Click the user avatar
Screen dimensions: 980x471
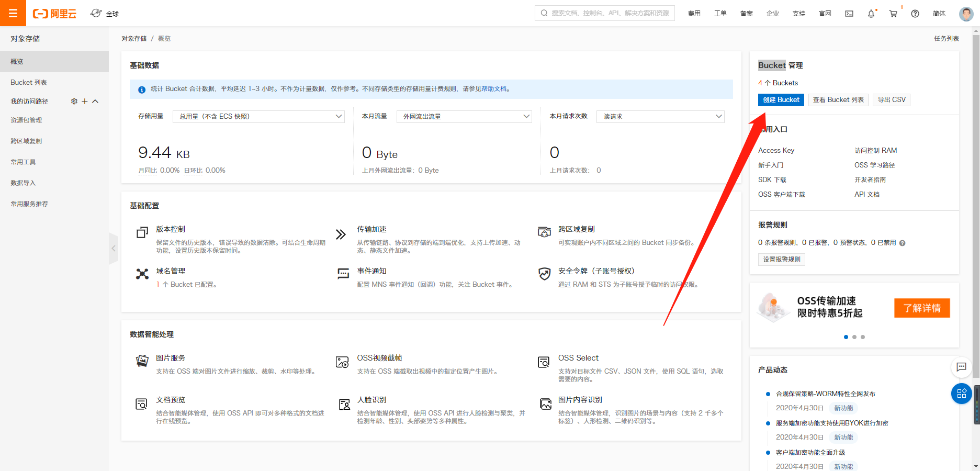pyautogui.click(x=966, y=14)
